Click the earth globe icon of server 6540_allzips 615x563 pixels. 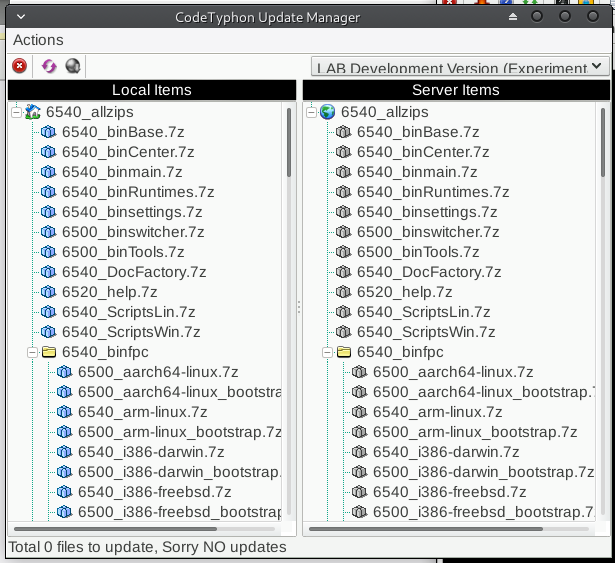(328, 112)
